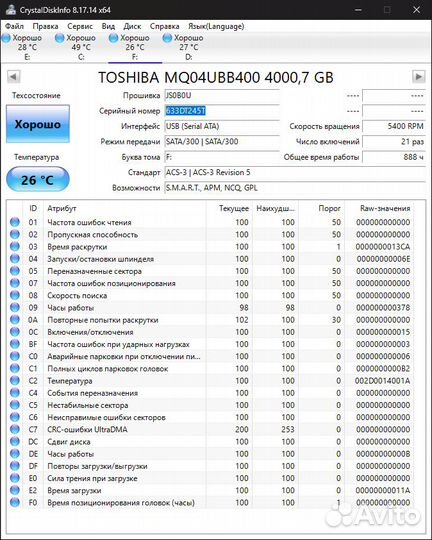The height and width of the screenshot is (540, 432).
Task: Select disk F: tab at 26 °C
Action: (135, 47)
